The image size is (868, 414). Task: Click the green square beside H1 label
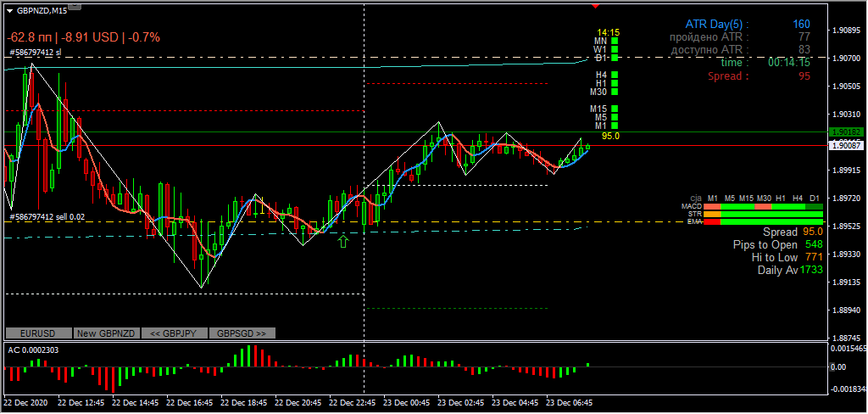615,83
